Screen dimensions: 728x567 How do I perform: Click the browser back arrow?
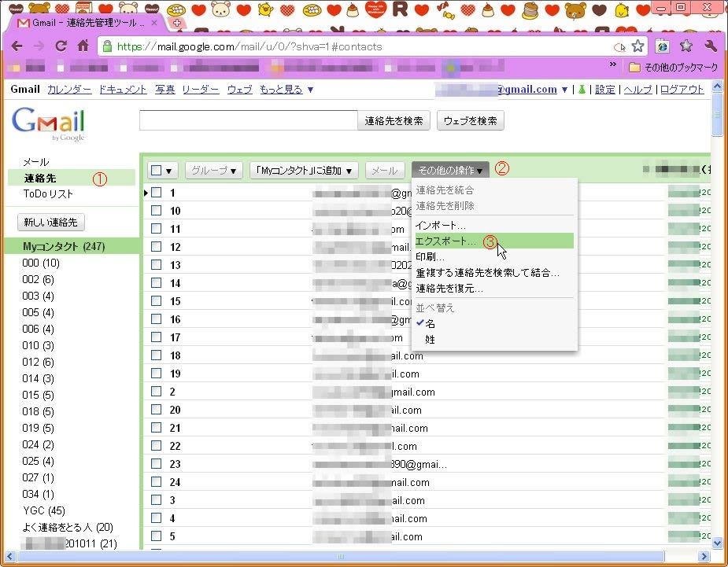[x=17, y=46]
